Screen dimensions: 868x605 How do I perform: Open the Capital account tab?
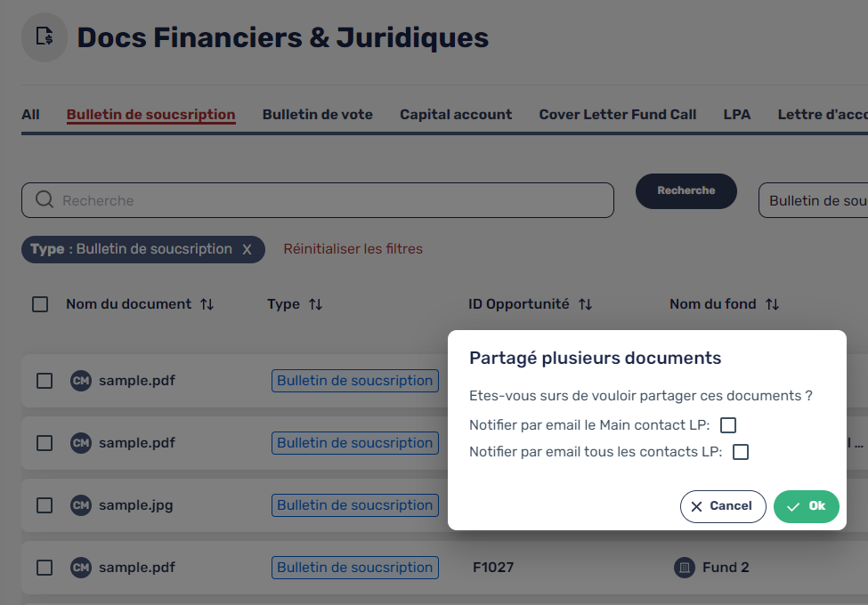point(456,114)
